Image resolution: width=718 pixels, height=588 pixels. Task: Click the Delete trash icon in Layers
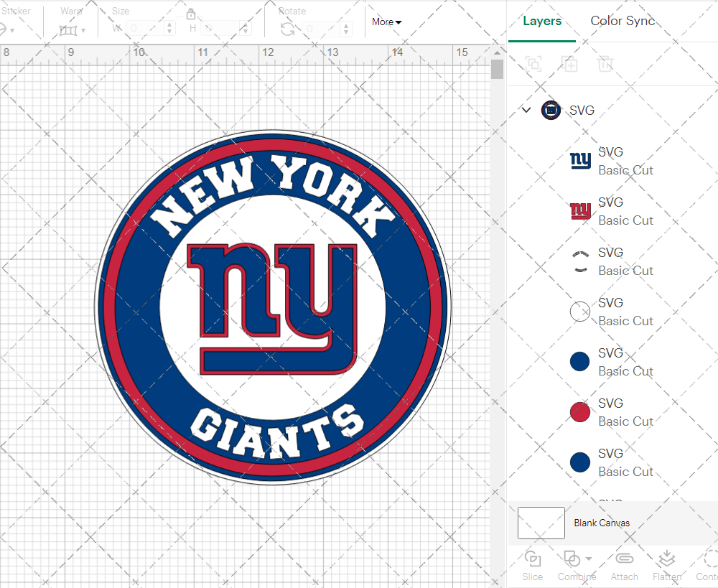click(x=605, y=64)
